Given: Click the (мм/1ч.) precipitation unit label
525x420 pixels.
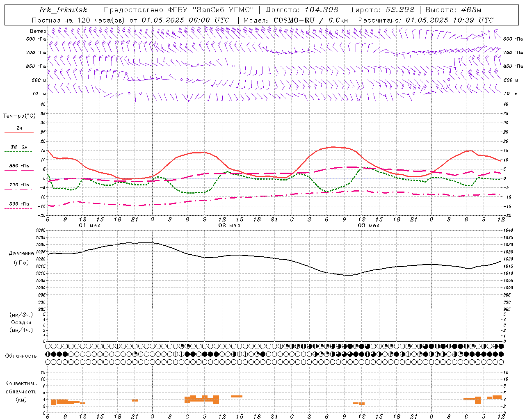Looking at the screenshot, I should tap(21, 330).
